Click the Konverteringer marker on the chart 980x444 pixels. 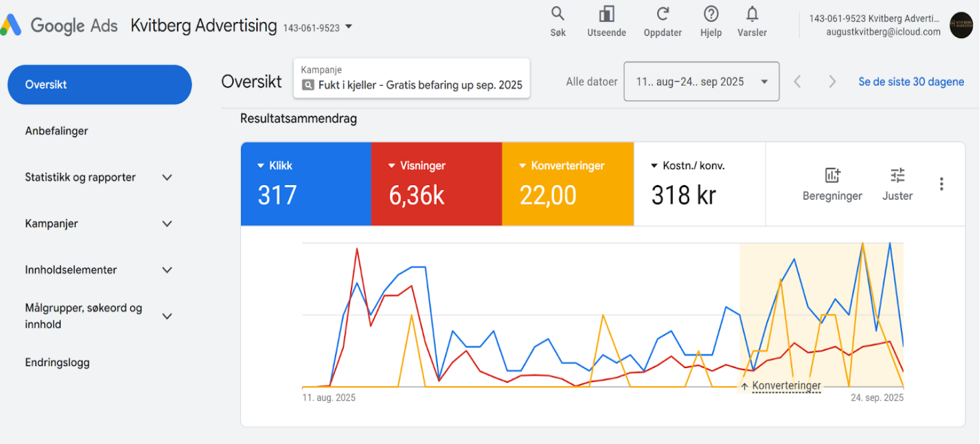(x=786, y=385)
